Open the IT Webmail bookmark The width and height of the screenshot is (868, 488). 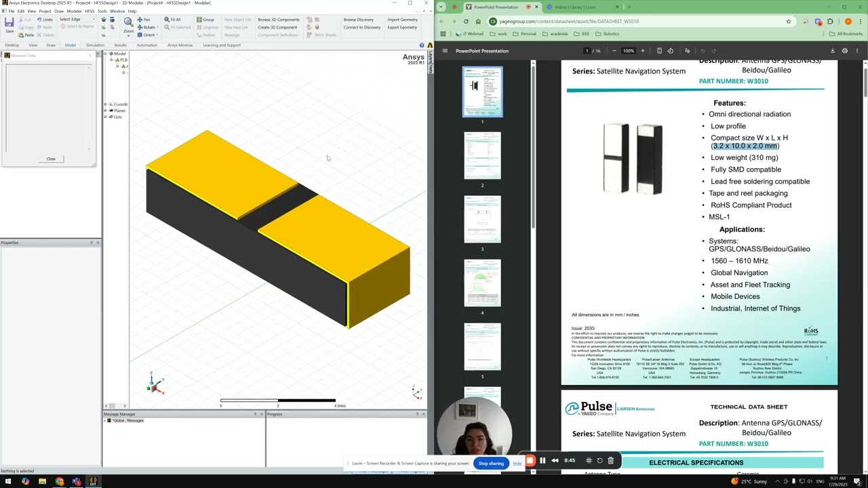tap(469, 33)
